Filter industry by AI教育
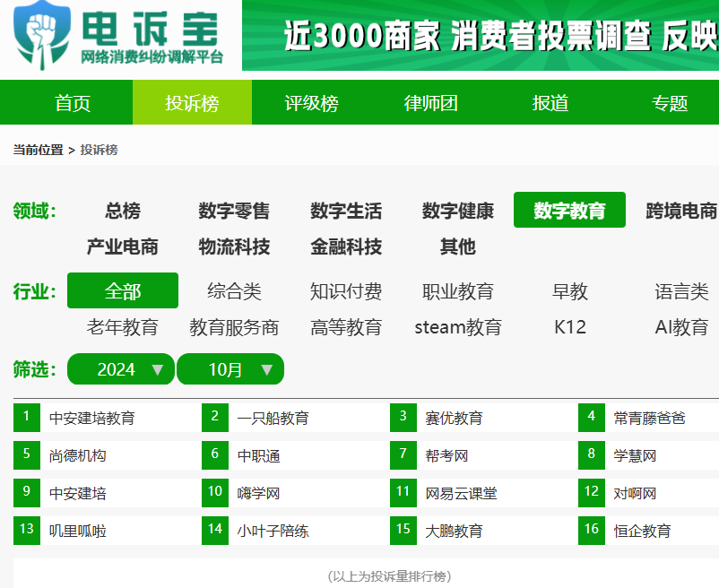 coord(681,327)
